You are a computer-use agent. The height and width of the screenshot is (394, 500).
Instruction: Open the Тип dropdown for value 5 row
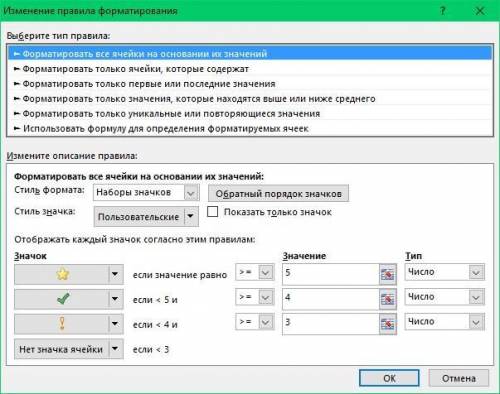click(445, 272)
